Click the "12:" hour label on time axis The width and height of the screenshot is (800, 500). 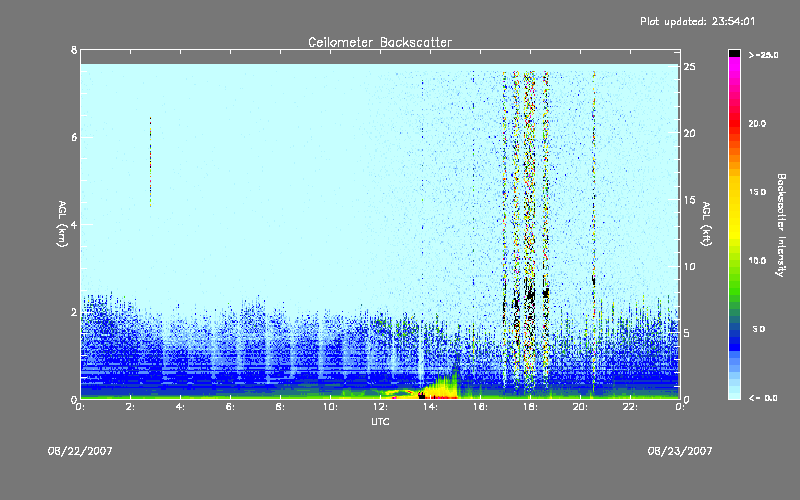coord(380,407)
